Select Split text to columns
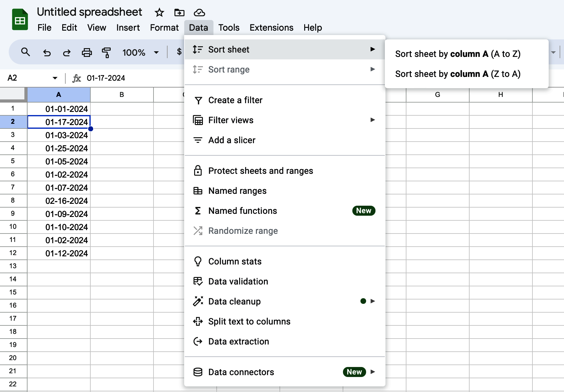 [x=285, y=321]
